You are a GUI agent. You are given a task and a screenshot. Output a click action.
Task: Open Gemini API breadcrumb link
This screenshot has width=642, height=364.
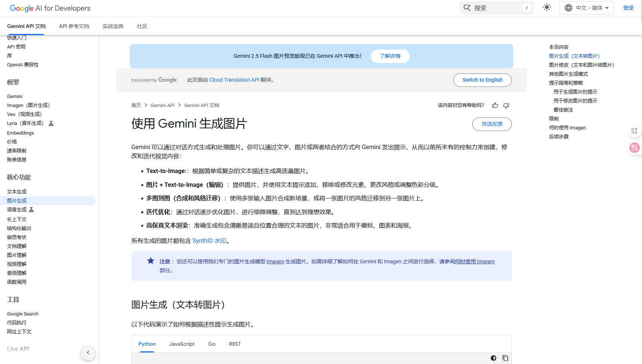(x=163, y=106)
